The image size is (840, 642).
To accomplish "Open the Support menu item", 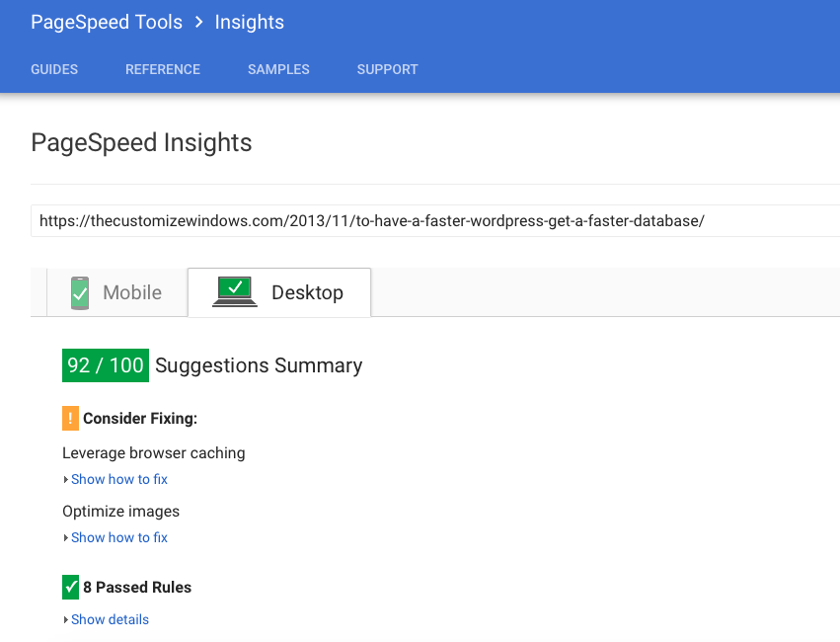I will click(x=387, y=70).
